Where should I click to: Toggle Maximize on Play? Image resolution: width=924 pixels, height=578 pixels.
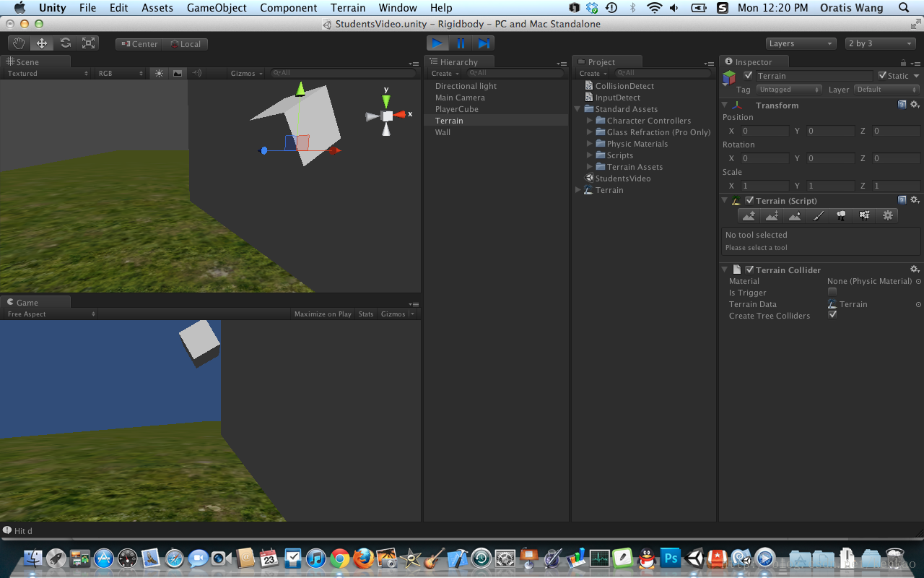pos(323,314)
